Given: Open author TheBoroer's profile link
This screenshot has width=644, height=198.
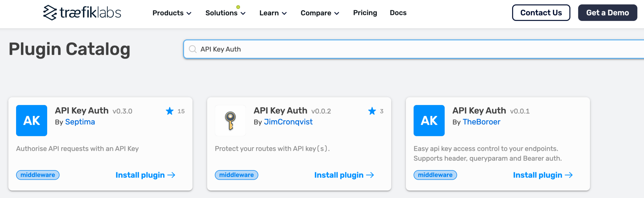Looking at the screenshot, I should pos(481,122).
